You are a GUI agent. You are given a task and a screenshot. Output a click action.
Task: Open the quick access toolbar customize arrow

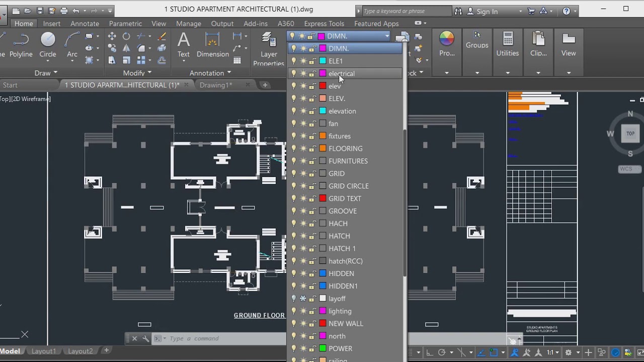pos(110,11)
